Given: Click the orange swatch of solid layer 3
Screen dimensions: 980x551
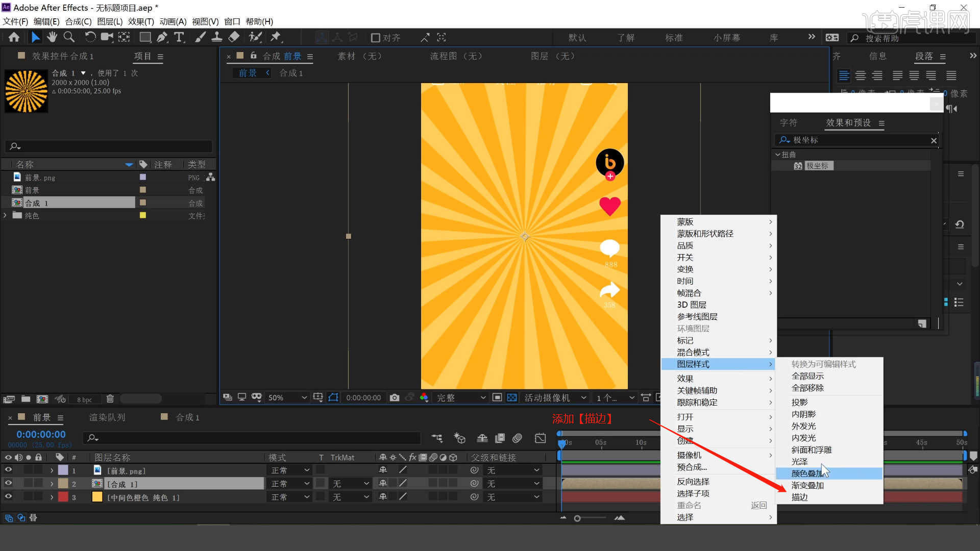Looking at the screenshot, I should pos(97,497).
